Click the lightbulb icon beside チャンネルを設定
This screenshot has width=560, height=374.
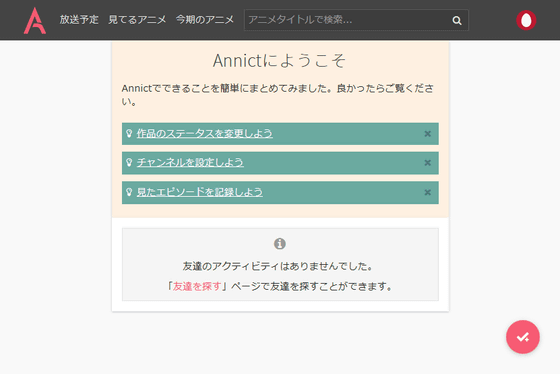tap(129, 163)
